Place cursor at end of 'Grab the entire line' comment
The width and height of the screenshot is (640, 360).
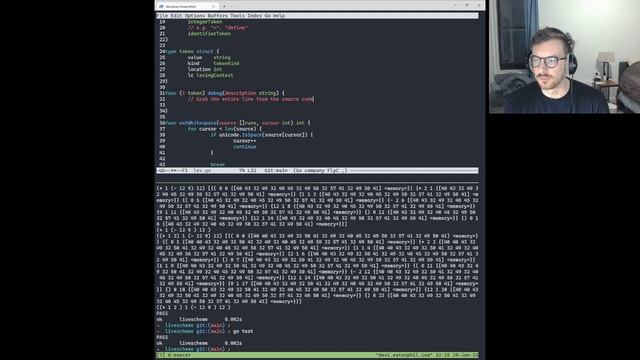coord(313,99)
